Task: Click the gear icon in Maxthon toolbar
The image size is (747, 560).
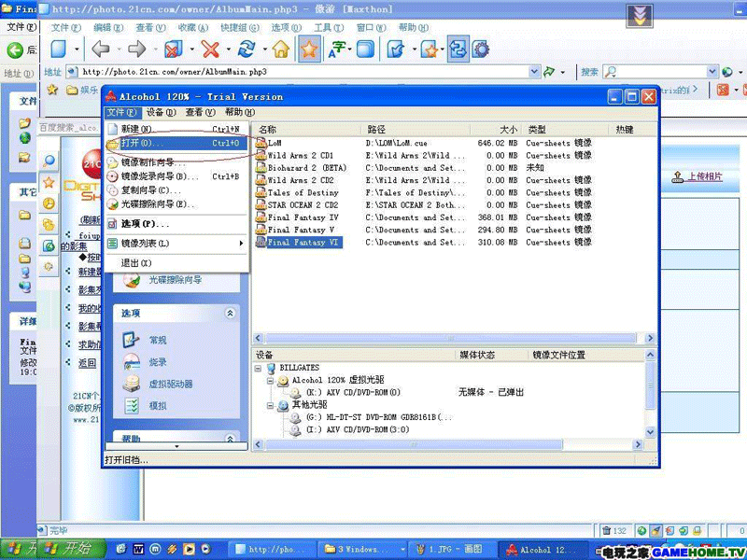Action: click(x=481, y=49)
